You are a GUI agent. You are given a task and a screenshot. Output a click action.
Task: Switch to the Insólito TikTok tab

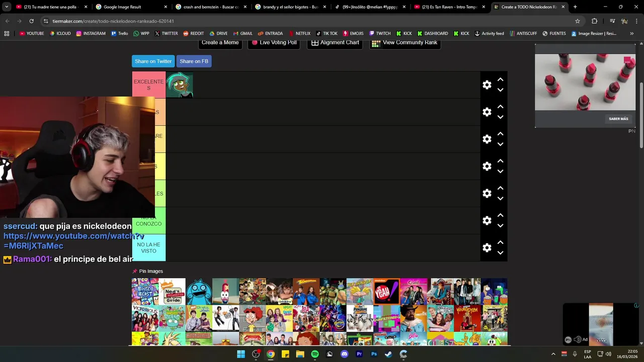click(370, 7)
